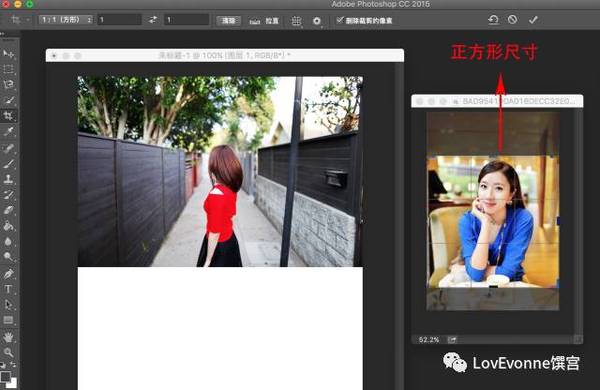Select the Blur tool
Image resolution: width=600 pixels, height=390 pixels.
[x=8, y=242]
